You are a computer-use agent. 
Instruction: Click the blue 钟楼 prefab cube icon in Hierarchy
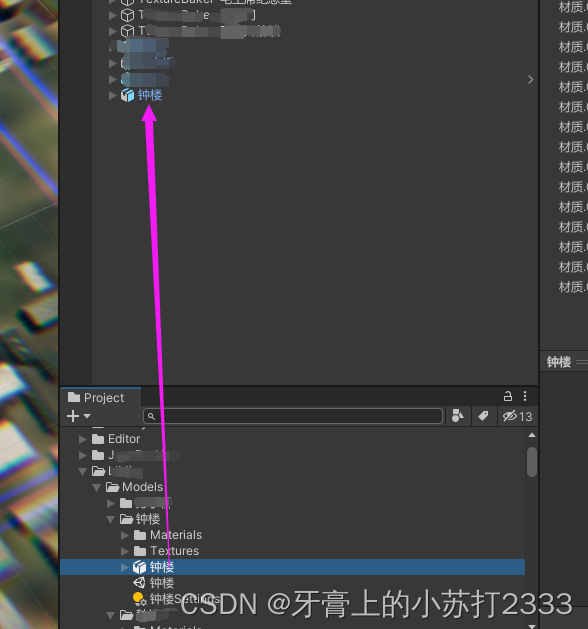tap(128, 95)
